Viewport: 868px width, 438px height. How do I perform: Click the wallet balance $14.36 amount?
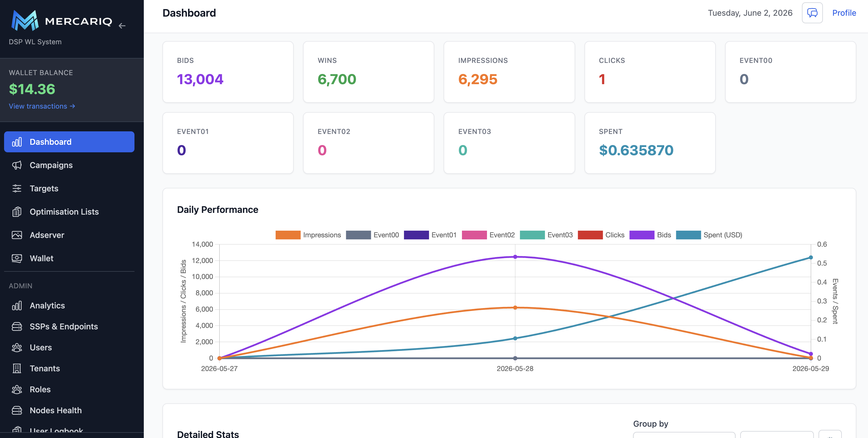pos(32,89)
